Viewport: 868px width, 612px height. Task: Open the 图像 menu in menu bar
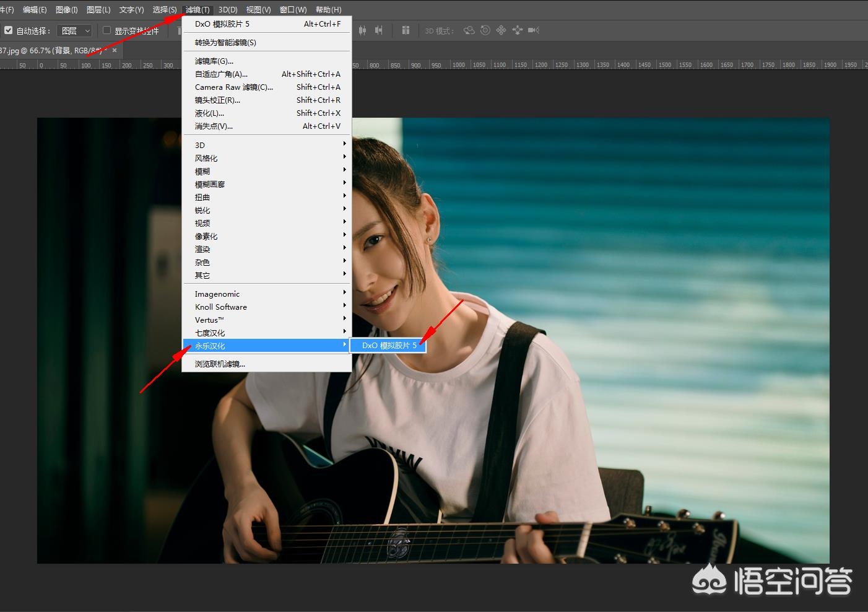tap(66, 9)
